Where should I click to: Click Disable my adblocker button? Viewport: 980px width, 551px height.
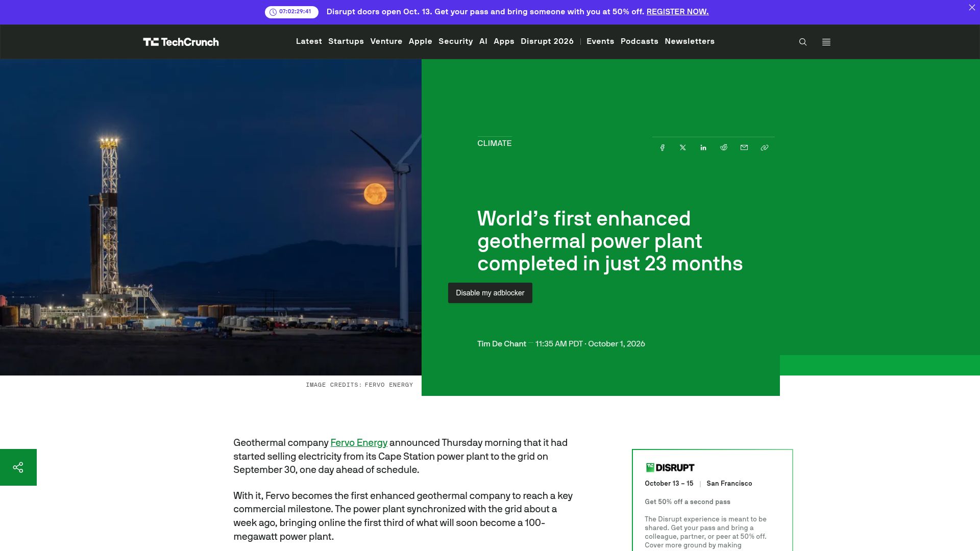tap(490, 293)
